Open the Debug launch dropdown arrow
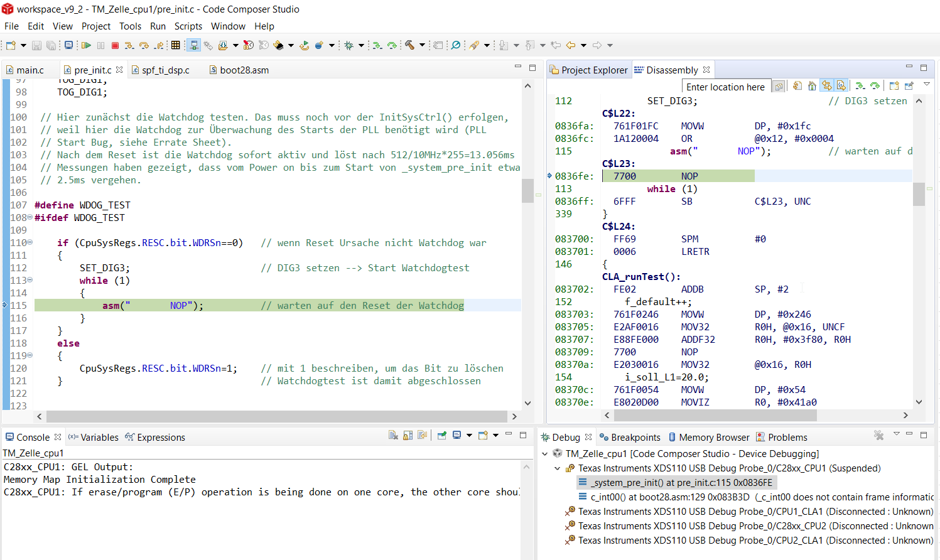The width and height of the screenshot is (940, 560). 361,45
